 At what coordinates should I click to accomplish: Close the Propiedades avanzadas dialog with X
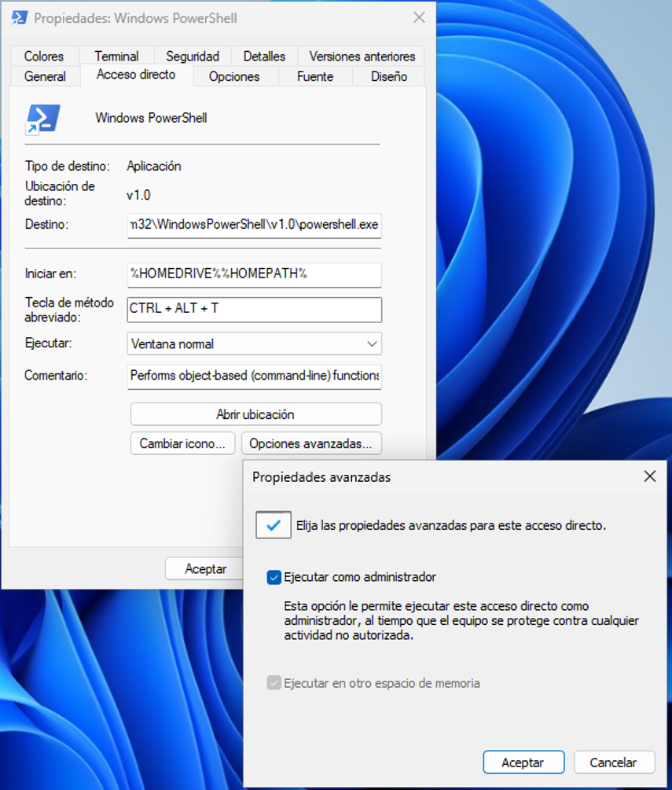[650, 476]
